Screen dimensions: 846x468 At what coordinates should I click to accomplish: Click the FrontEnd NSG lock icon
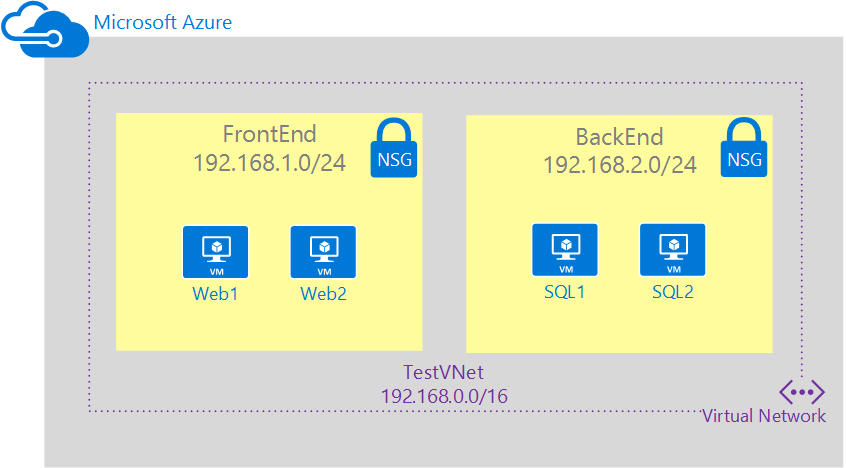(x=393, y=149)
